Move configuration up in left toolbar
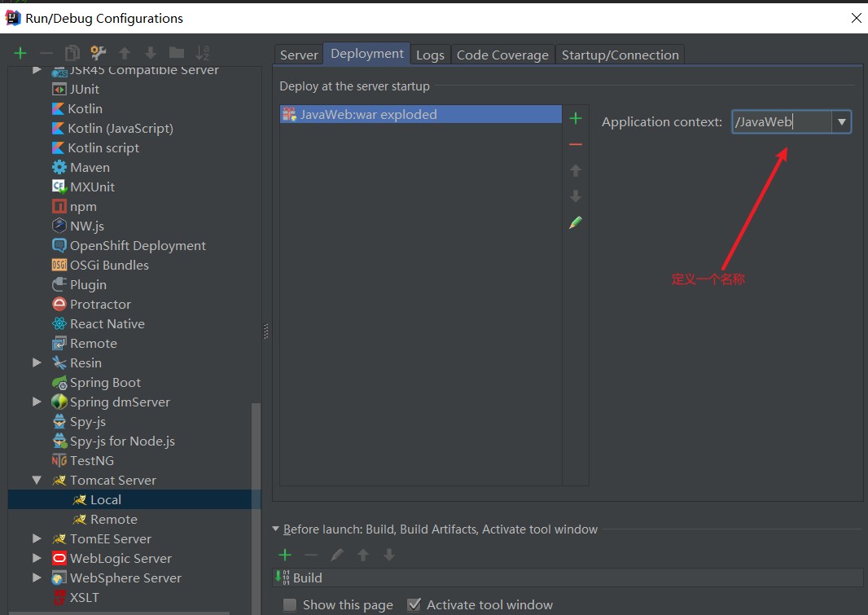 125,53
